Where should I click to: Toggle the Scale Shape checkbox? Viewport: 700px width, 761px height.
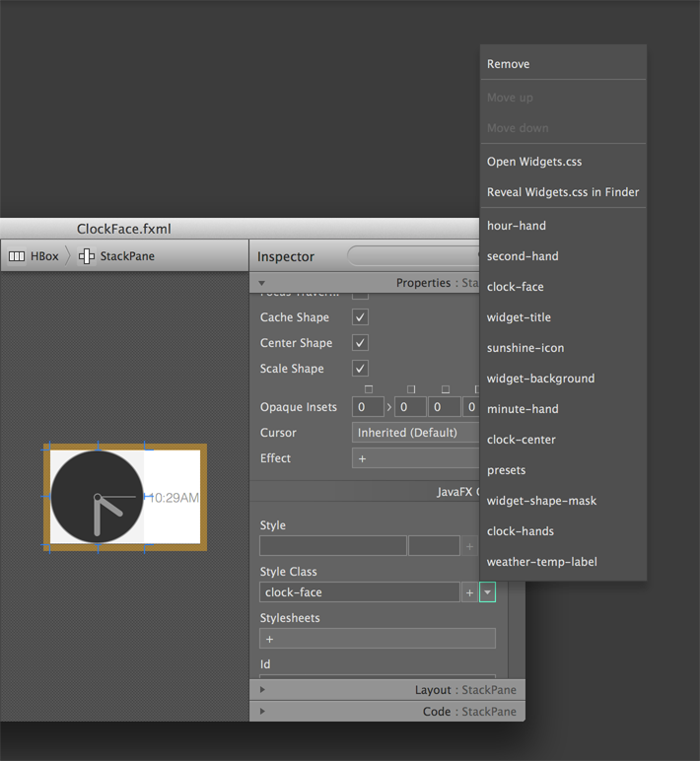(x=361, y=369)
